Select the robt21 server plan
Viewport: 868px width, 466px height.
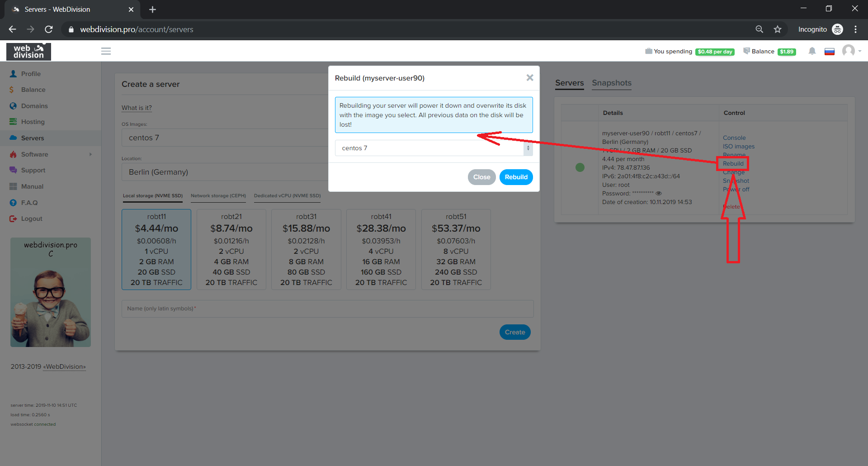pyautogui.click(x=231, y=249)
